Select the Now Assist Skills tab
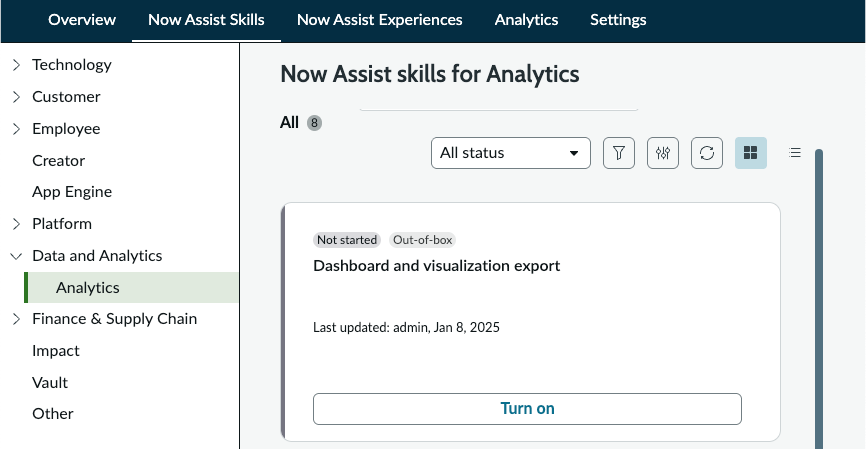Viewport: 866px width, 449px height. [x=207, y=20]
